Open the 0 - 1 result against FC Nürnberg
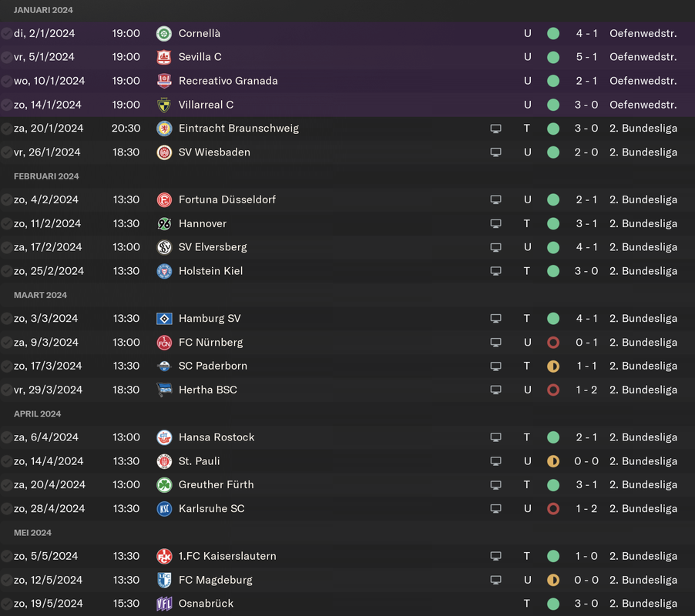This screenshot has height=616, width=695. click(586, 343)
